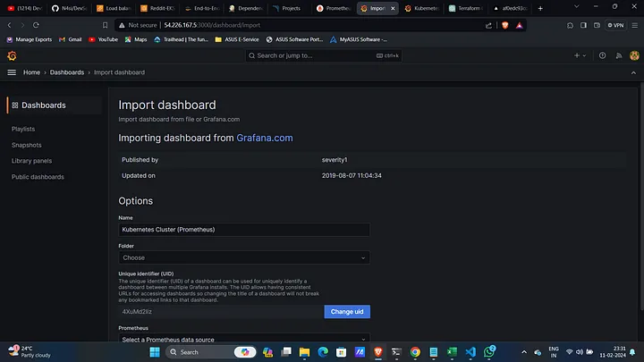Open Brave Shields lion icon
This screenshot has width=644, height=362.
(504, 25)
